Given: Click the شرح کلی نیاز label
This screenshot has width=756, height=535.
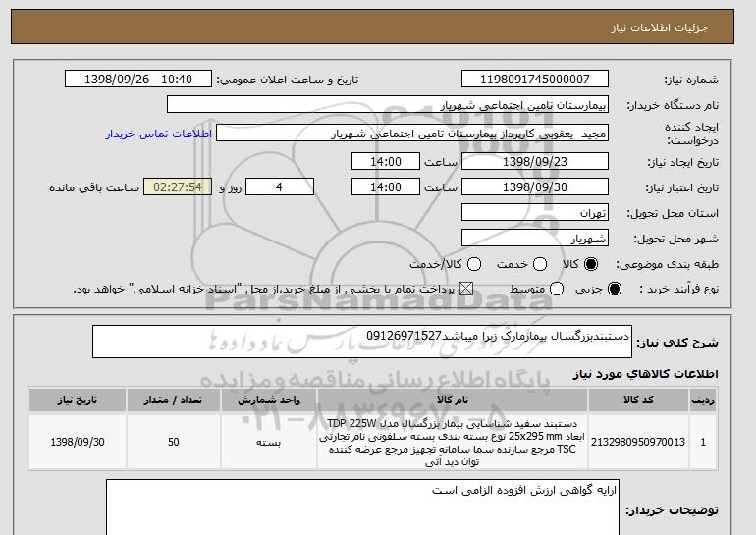Looking at the screenshot, I should point(677,343).
